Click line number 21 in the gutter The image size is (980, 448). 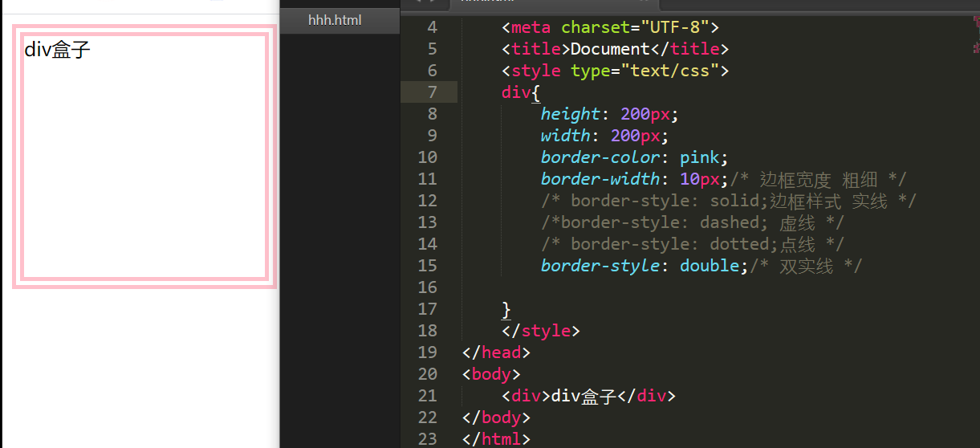[x=428, y=396]
